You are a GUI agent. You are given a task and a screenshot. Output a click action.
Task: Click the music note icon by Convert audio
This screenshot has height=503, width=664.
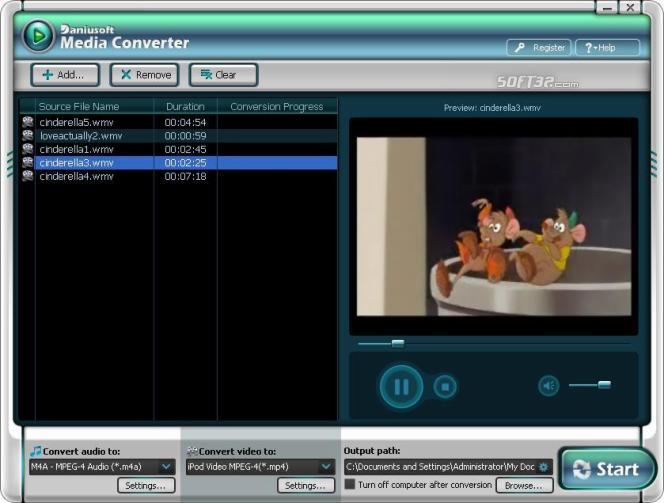pos(36,451)
